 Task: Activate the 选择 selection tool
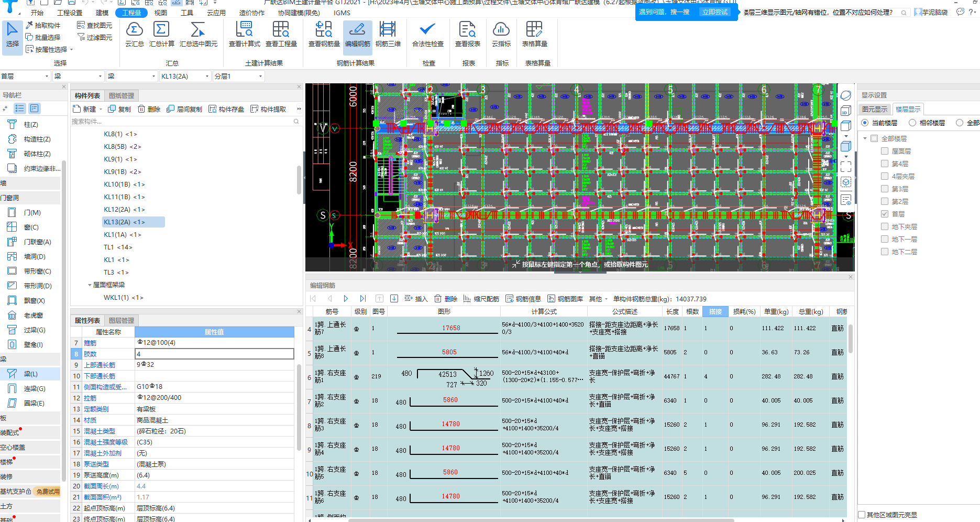[x=13, y=37]
